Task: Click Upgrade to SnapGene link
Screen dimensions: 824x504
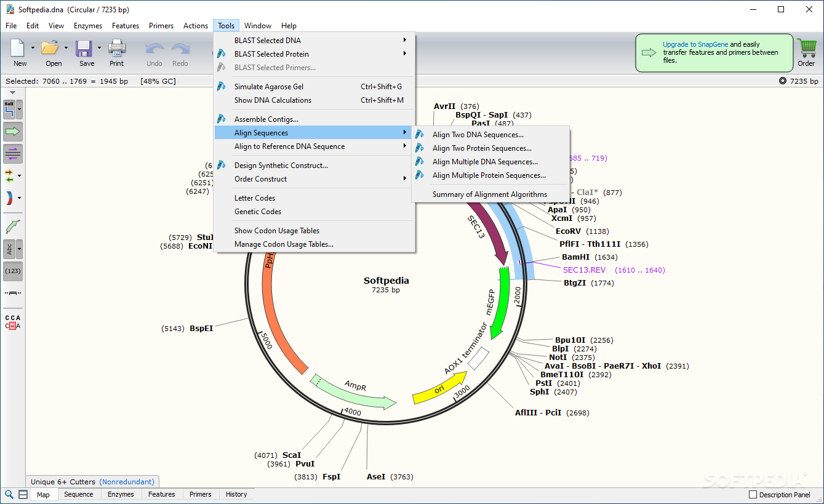Action: 695,44
